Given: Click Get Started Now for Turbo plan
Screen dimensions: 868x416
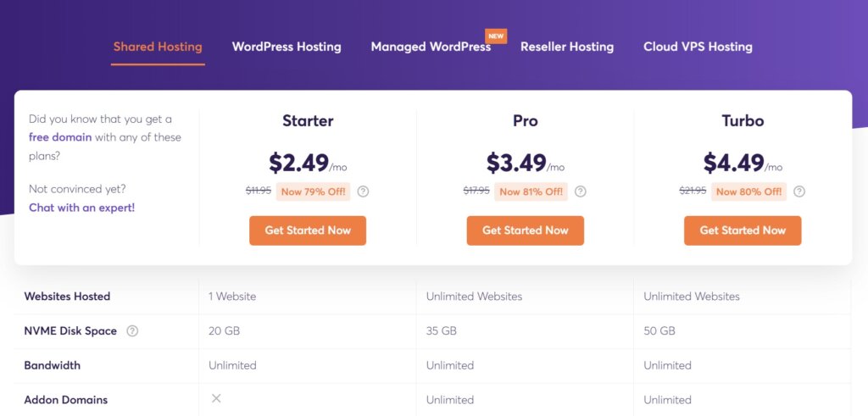Looking at the screenshot, I should tap(743, 230).
